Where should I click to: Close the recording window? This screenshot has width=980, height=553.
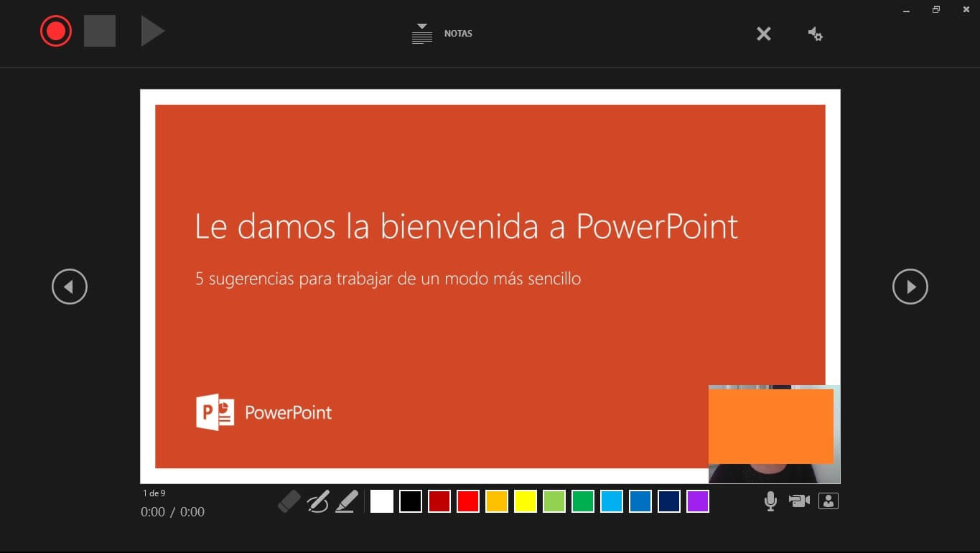[x=966, y=9]
